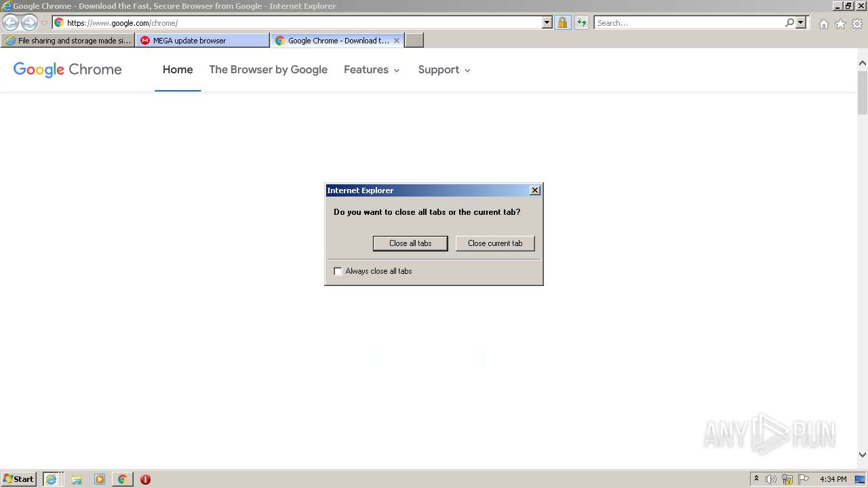Open Windows Media Player taskbar icon
The width and height of the screenshot is (868, 488).
(x=100, y=479)
